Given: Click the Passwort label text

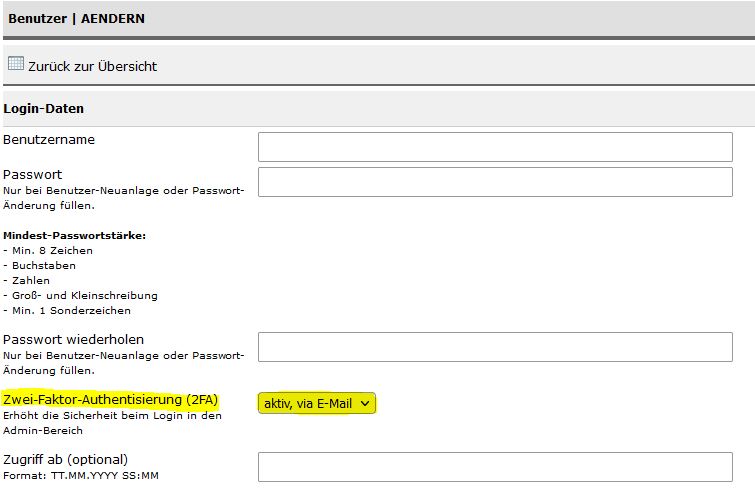Looking at the screenshot, I should 32,174.
